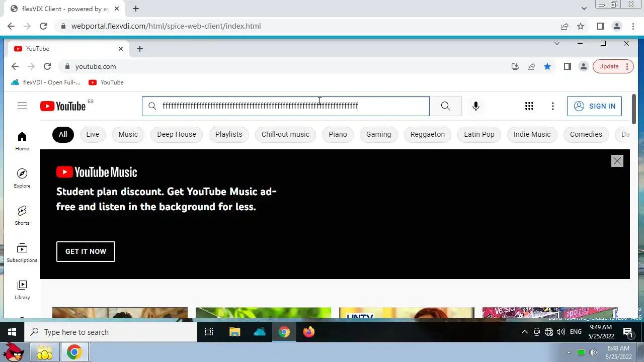Open volume control in remote tray
Screen dimensions: 644x362
(561, 332)
